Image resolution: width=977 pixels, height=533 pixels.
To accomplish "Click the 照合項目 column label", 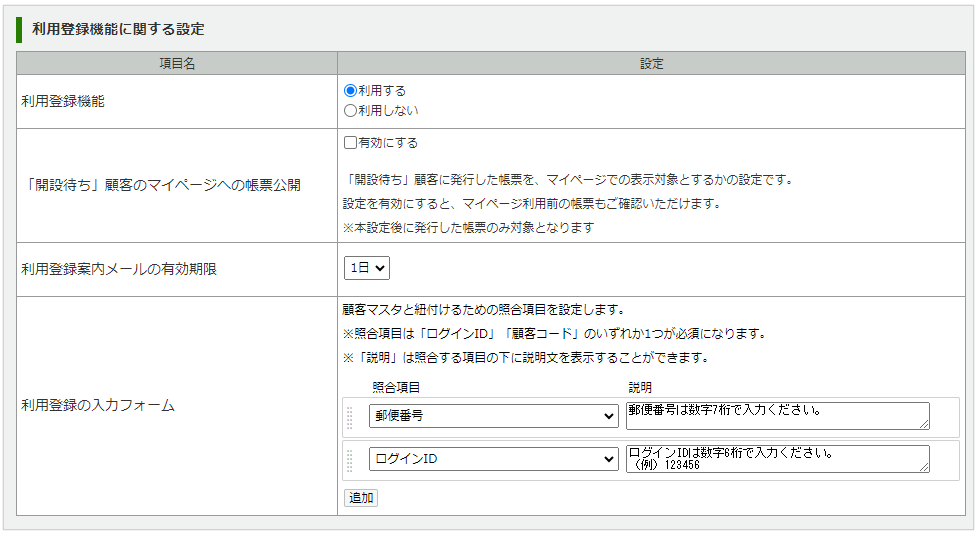I will (396, 387).
